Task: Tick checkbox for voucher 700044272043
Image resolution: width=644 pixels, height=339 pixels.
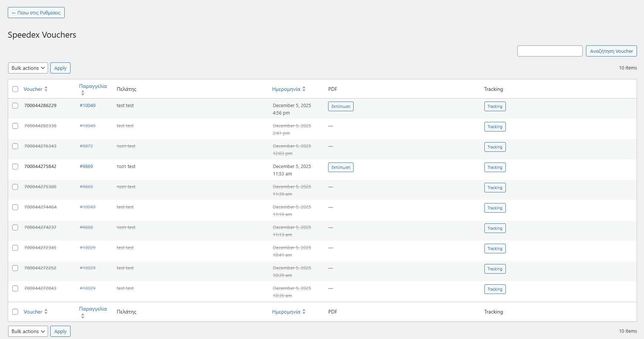Action: 15,288
